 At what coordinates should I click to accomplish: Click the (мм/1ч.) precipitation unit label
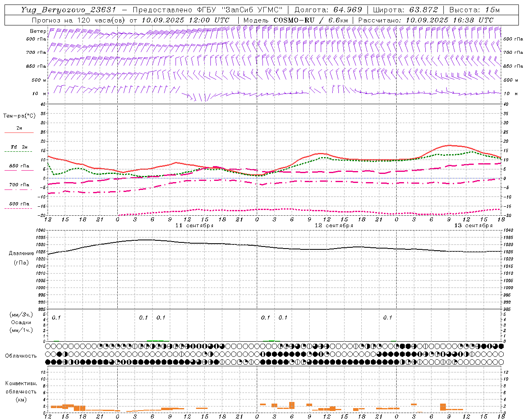point(21,330)
